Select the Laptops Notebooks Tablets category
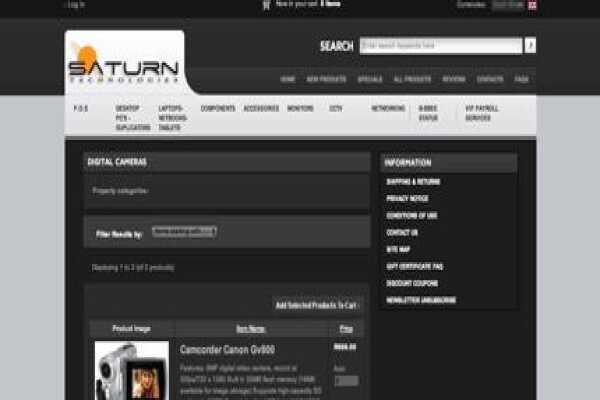600x400 pixels. pyautogui.click(x=173, y=118)
